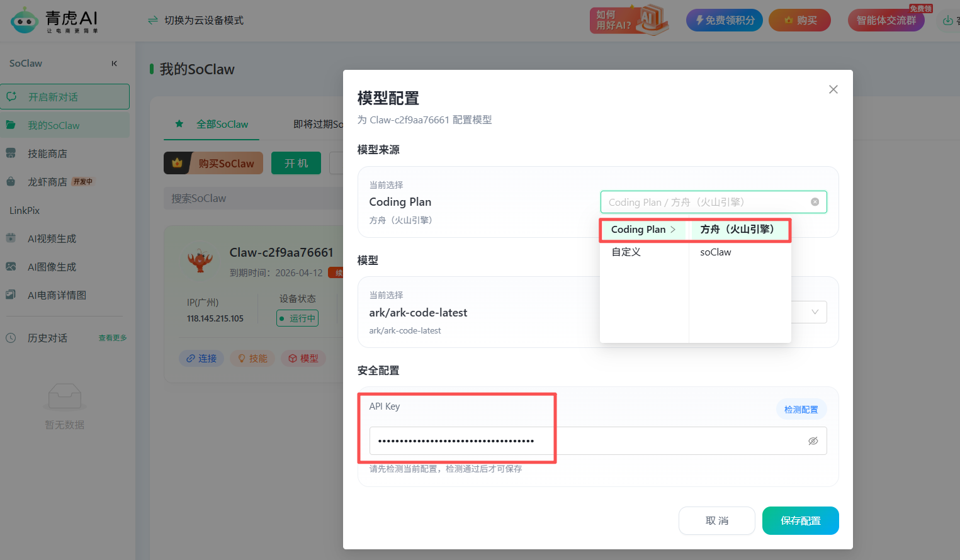The image size is (960, 560).
Task: Click the 青虎AI logo
Action: click(55, 21)
